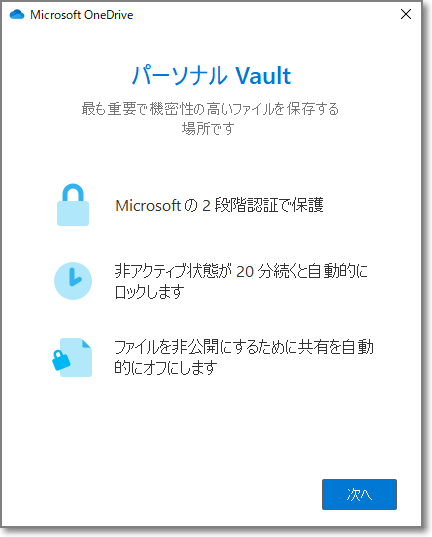The height and width of the screenshot is (537, 432).
Task: Click the folded corner of the file icon
Action: (x=87, y=343)
